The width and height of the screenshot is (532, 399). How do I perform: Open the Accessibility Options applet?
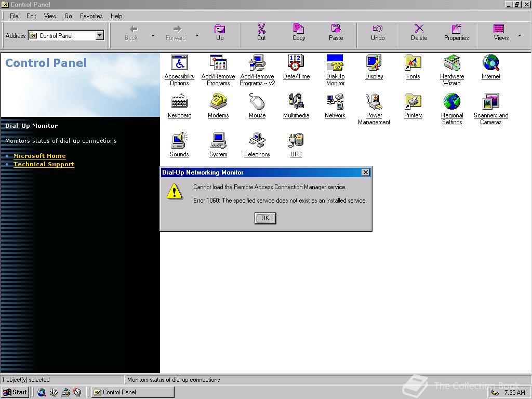179,70
